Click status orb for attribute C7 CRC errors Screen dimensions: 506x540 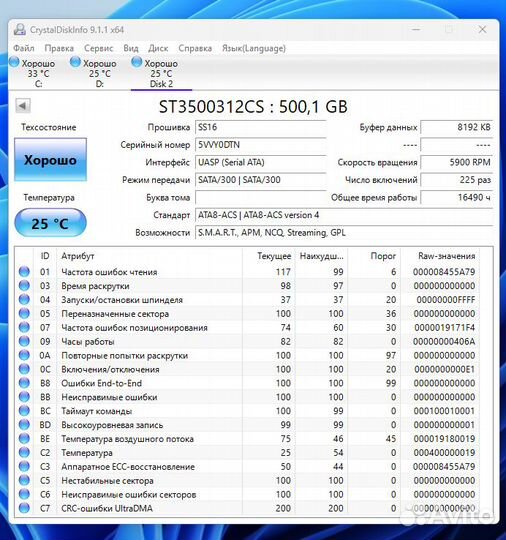(24, 508)
